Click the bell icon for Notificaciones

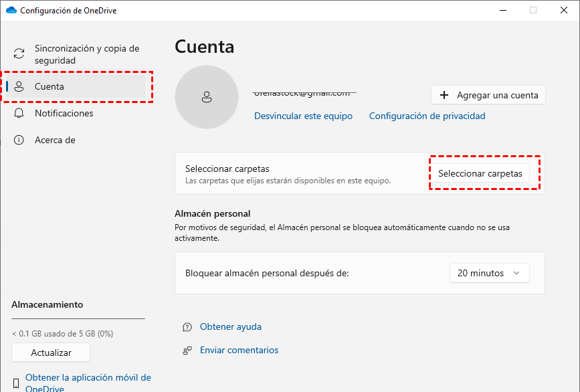click(x=19, y=113)
